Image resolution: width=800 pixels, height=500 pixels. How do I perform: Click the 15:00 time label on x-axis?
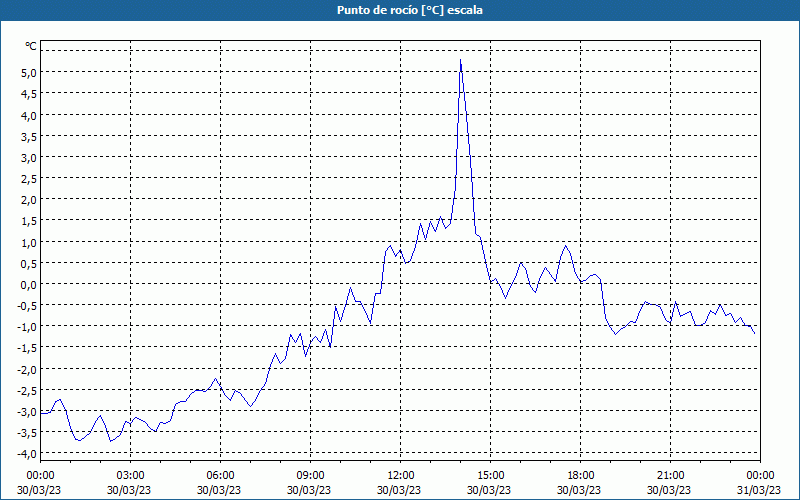[490, 476]
